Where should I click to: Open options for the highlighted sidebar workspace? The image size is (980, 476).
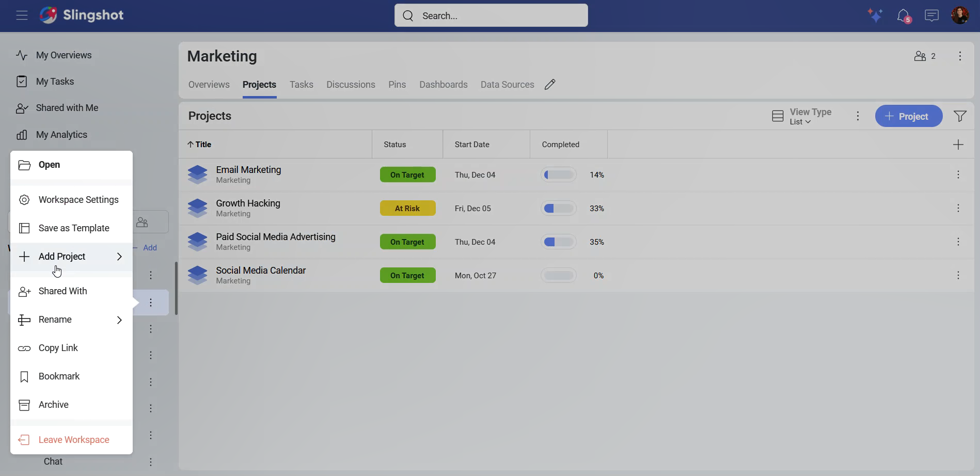tap(151, 303)
